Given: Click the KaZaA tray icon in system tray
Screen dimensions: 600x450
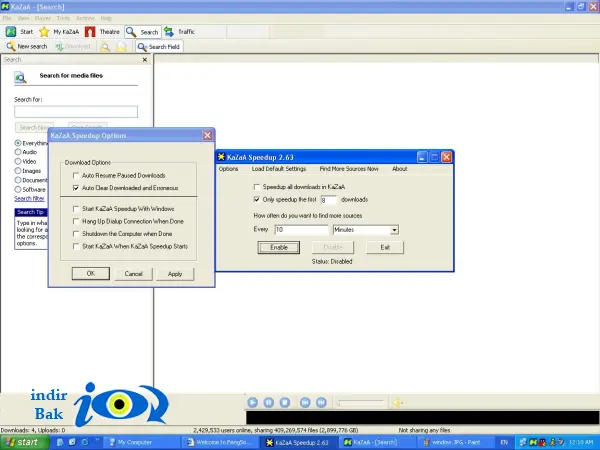Looking at the screenshot, I should click(533, 442).
